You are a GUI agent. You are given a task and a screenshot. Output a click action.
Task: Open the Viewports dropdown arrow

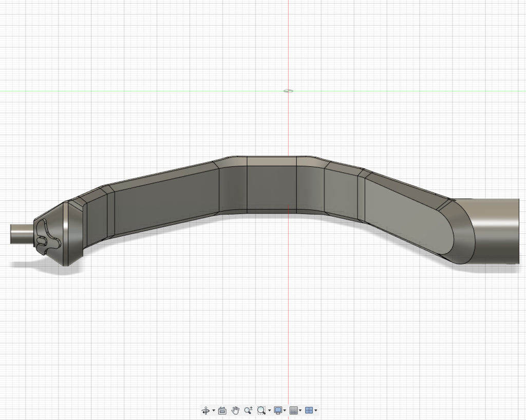coord(315,410)
